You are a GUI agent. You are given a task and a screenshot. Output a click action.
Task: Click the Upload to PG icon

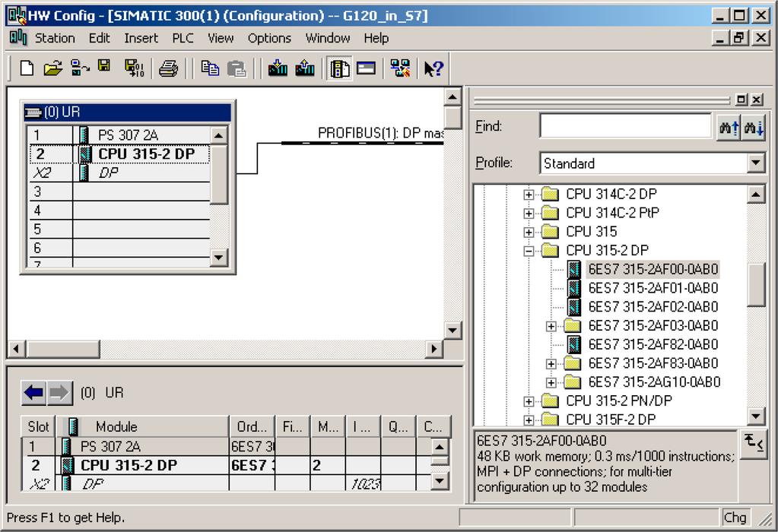[x=305, y=68]
